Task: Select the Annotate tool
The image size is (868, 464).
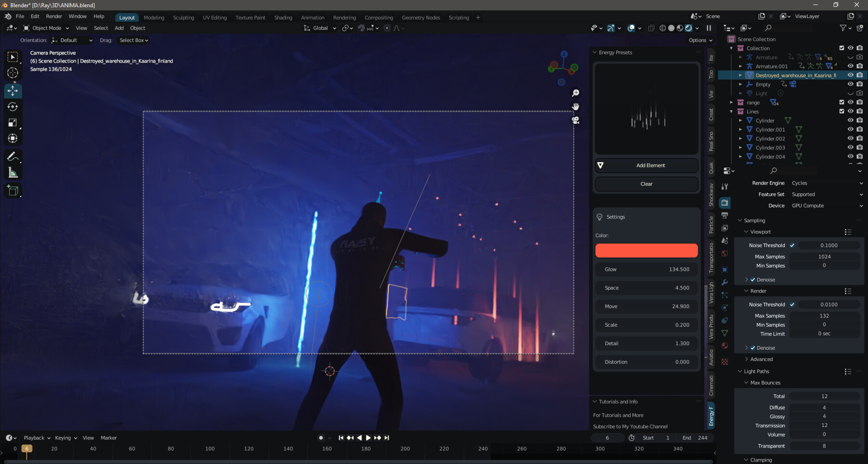Action: (x=13, y=155)
